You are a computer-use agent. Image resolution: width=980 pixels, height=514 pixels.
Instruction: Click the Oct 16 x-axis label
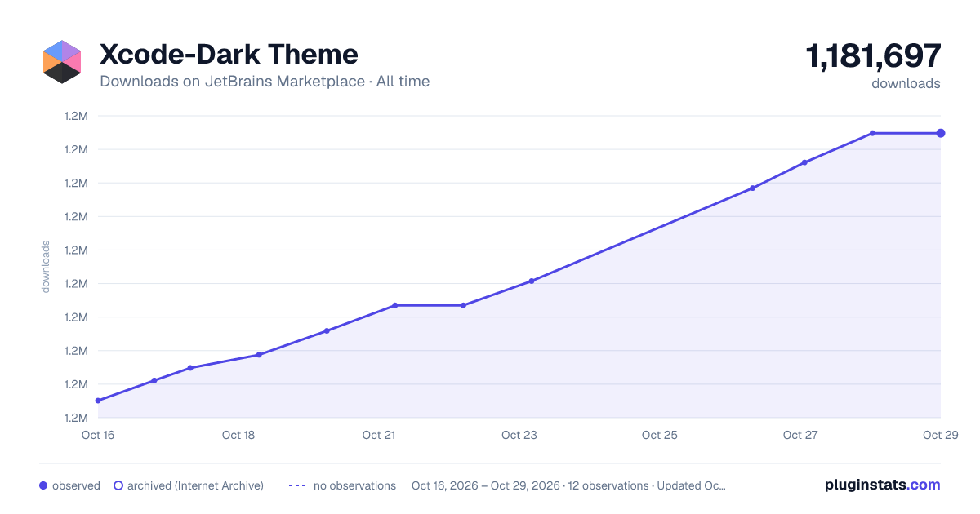coord(98,435)
